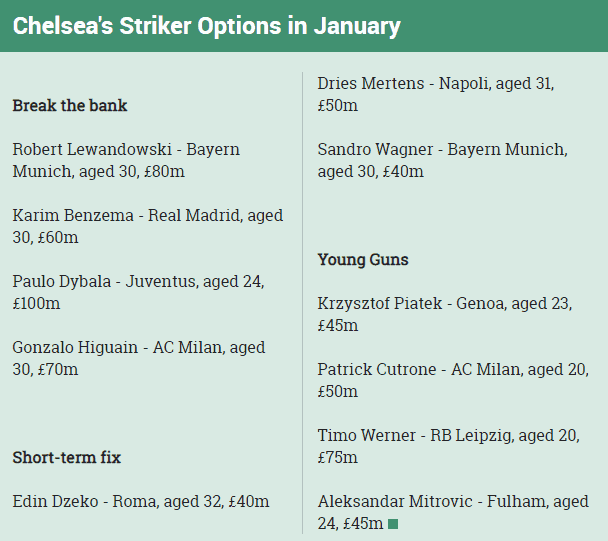Select the "Young Guns" heading
The image size is (608, 541).
tap(363, 260)
